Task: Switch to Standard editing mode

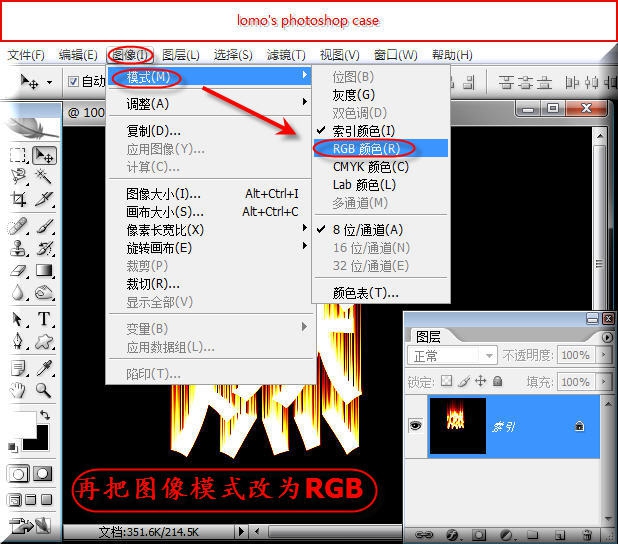Action: click(18, 473)
